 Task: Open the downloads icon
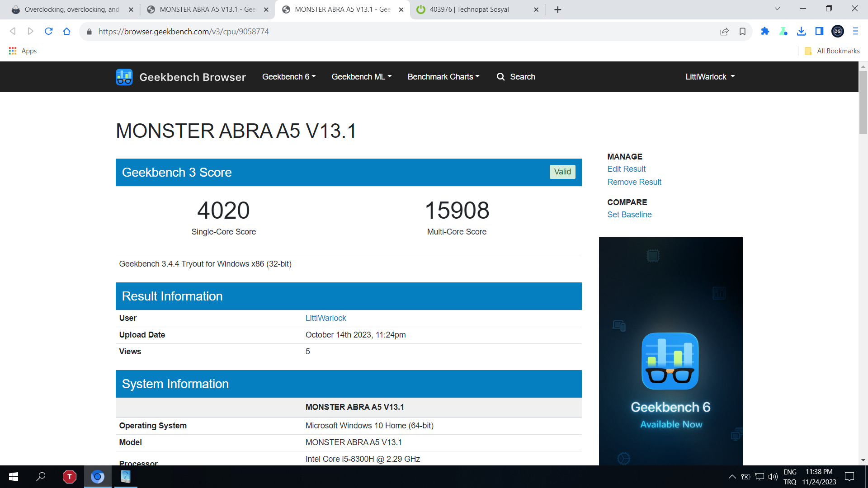(801, 31)
